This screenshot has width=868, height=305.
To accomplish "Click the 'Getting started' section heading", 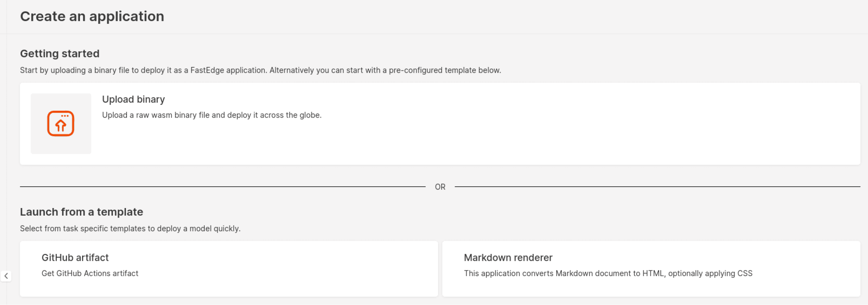I will (x=60, y=54).
